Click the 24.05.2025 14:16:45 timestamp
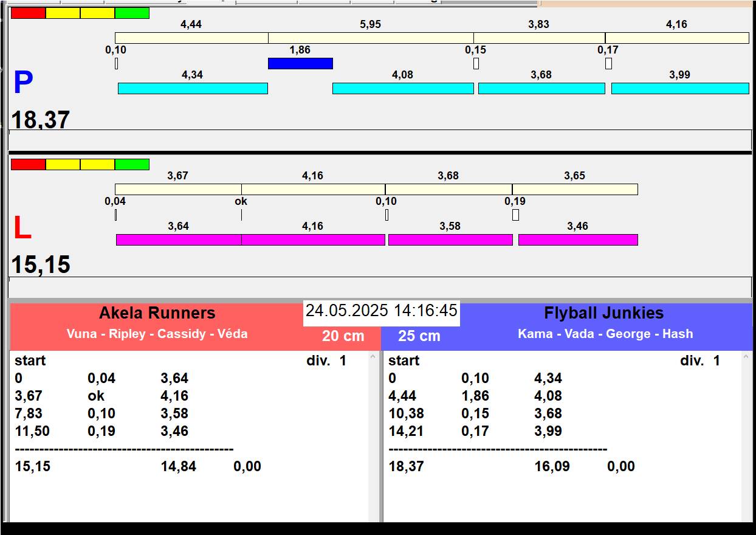Image resolution: width=756 pixels, height=535 pixels. click(x=381, y=311)
